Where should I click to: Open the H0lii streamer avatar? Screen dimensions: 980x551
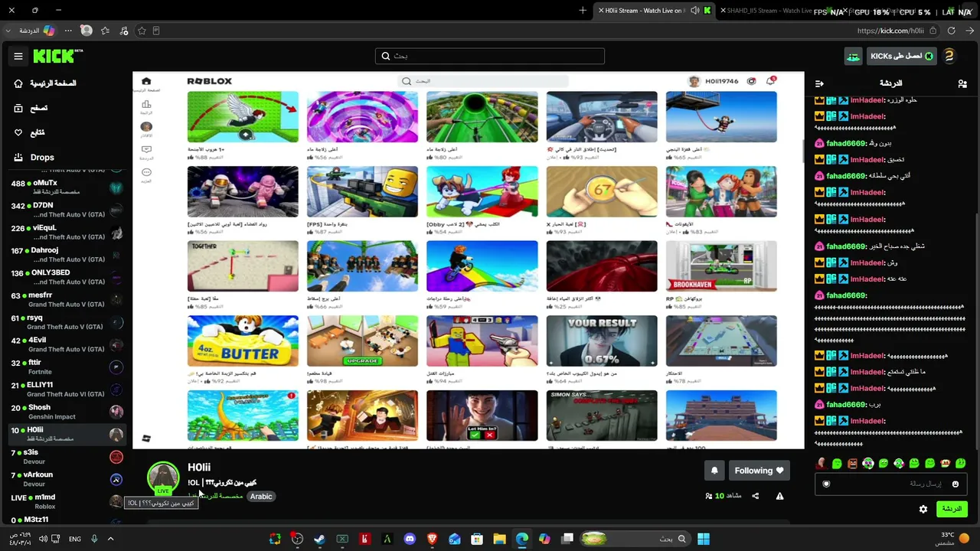click(x=163, y=478)
